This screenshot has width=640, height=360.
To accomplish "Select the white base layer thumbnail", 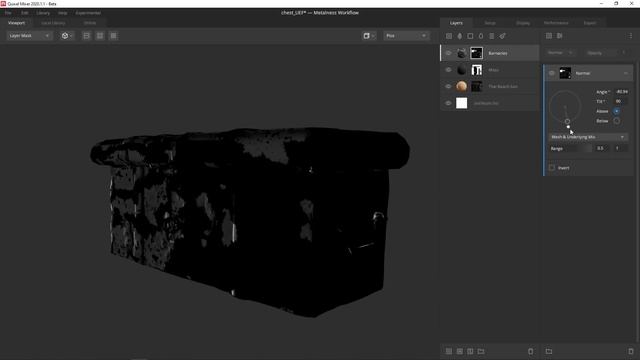I will tap(462, 103).
